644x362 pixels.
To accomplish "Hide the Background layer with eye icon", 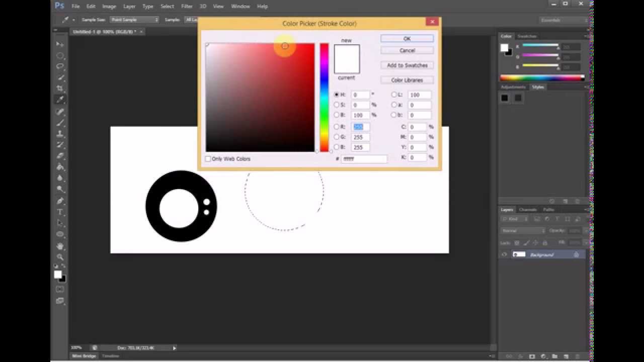I will coord(504,255).
